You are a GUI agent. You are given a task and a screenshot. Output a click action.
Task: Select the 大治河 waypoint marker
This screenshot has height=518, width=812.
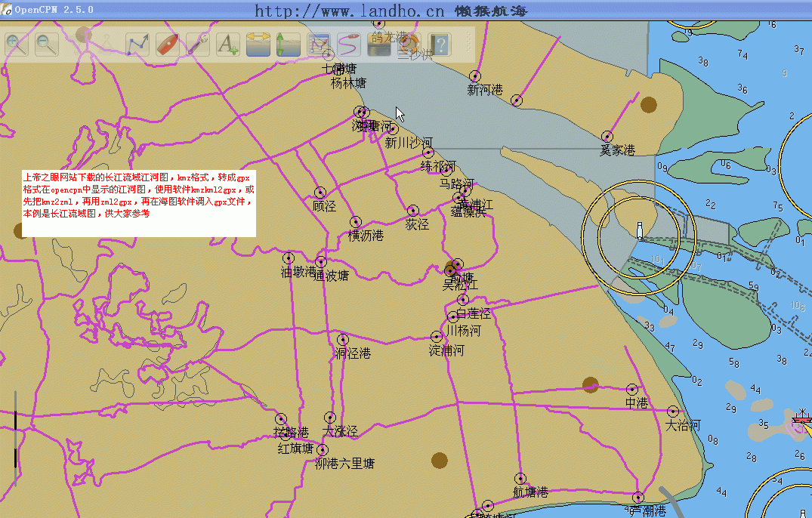pos(673,412)
